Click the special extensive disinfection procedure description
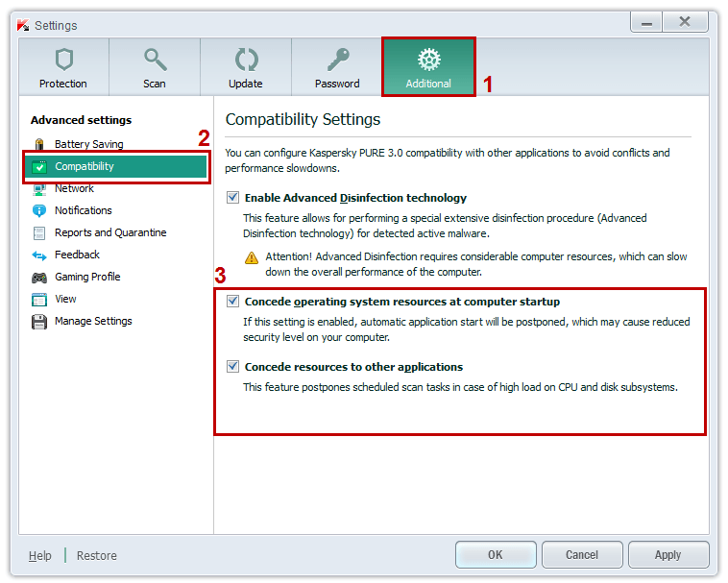 click(445, 226)
